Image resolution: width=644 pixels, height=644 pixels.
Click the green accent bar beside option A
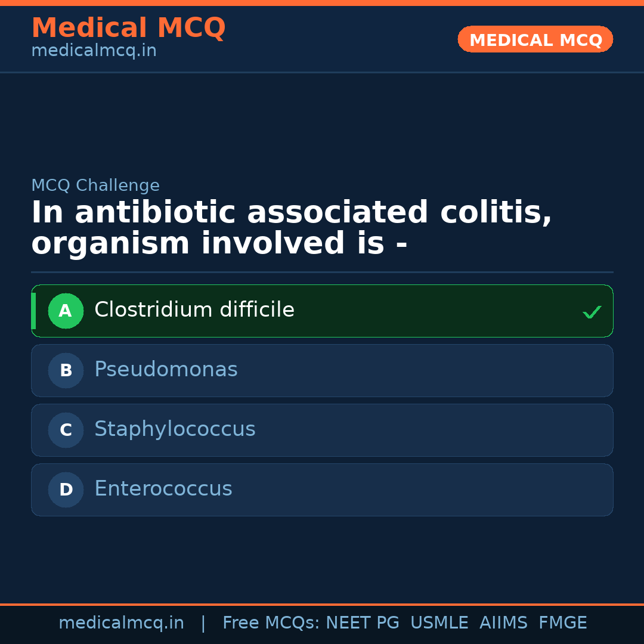(33, 311)
